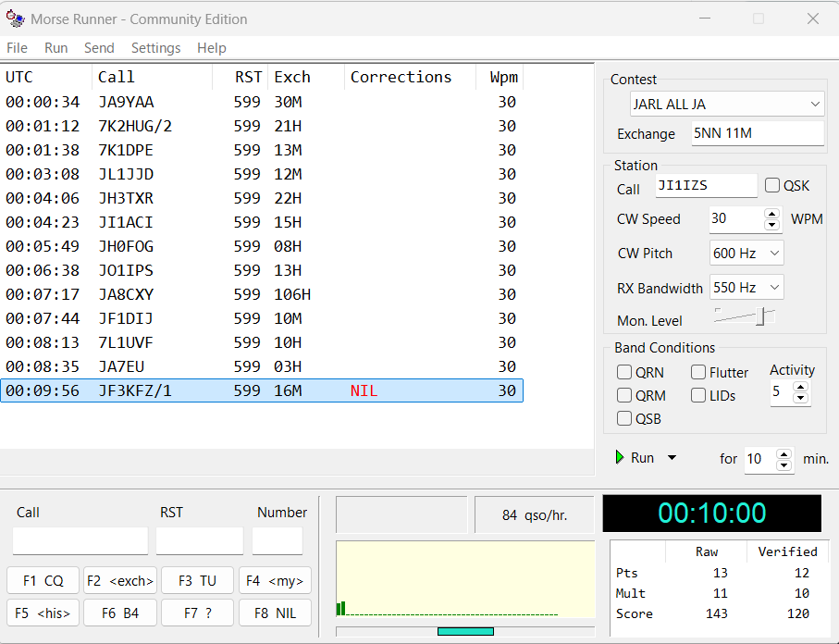Click the Exchange field containing 5NN 11M
Image resolution: width=839 pixels, height=644 pixels.
pyautogui.click(x=757, y=133)
